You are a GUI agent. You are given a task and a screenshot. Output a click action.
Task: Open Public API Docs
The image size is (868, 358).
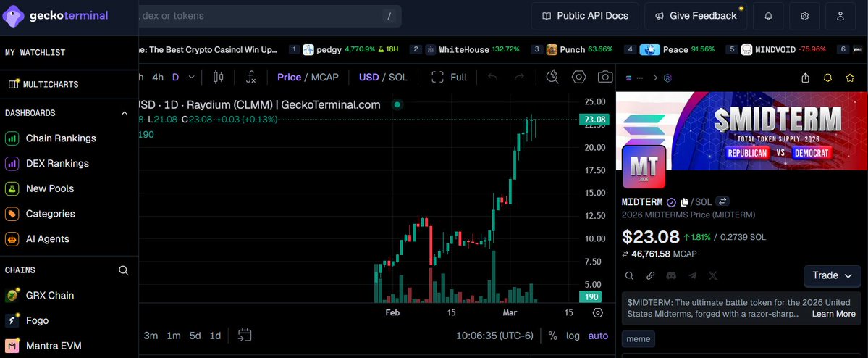coord(585,16)
